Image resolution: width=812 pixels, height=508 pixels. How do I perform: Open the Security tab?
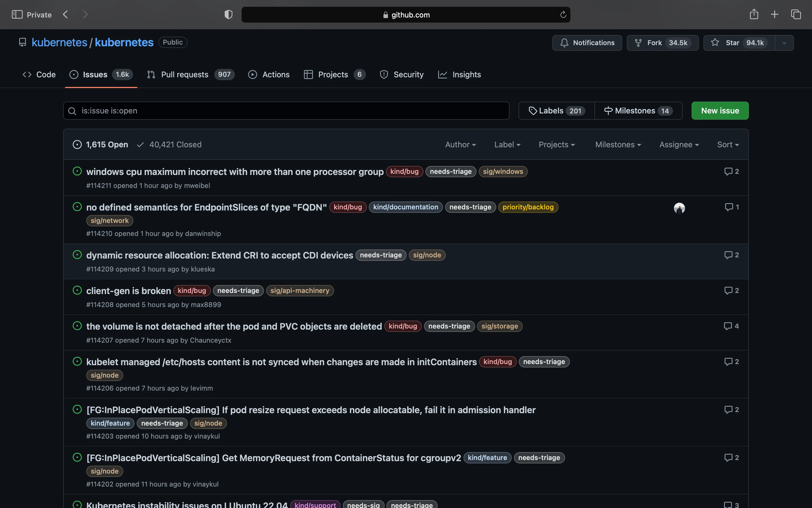pos(402,75)
